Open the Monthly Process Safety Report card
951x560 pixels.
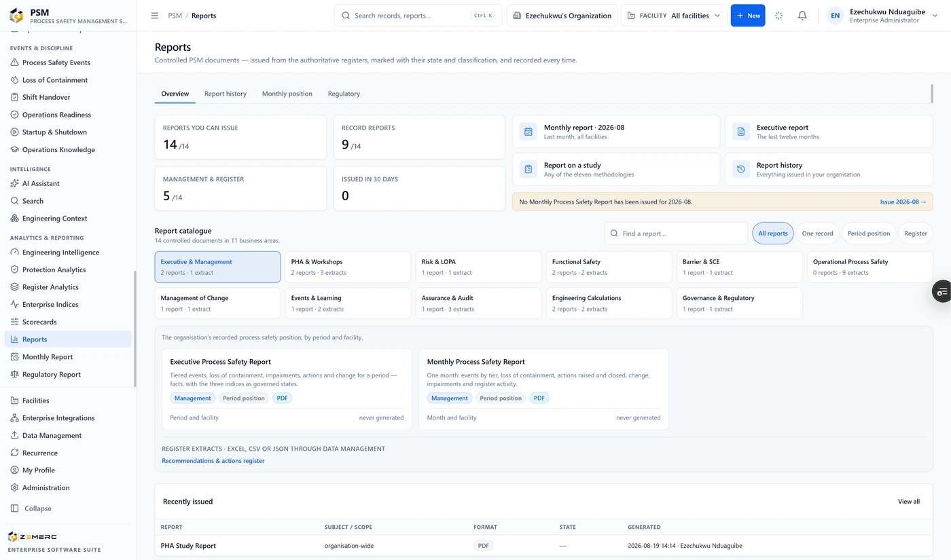543,389
